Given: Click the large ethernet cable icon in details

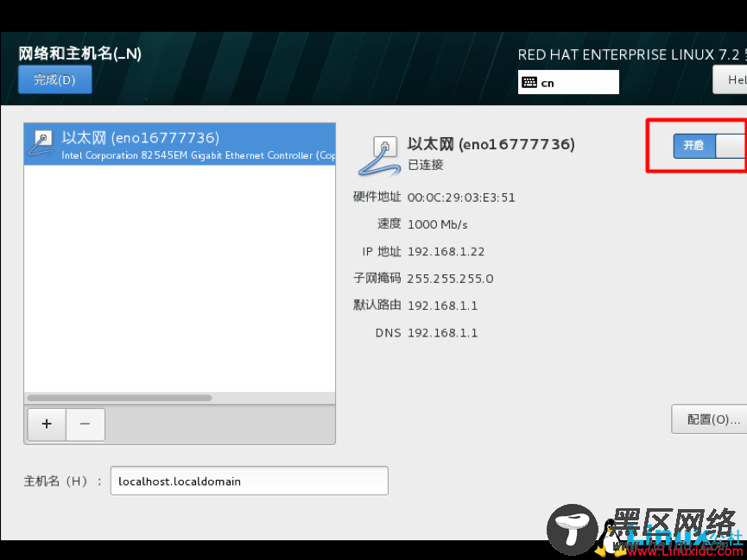Looking at the screenshot, I should [x=380, y=156].
